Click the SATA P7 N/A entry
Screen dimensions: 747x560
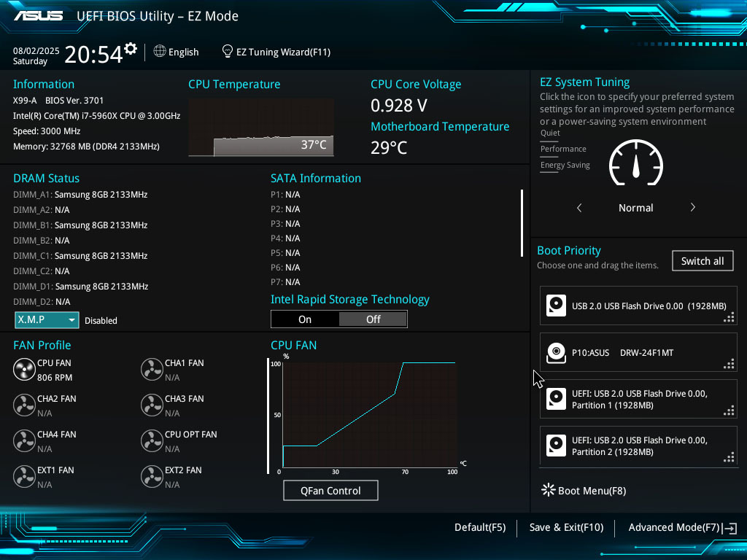(285, 282)
